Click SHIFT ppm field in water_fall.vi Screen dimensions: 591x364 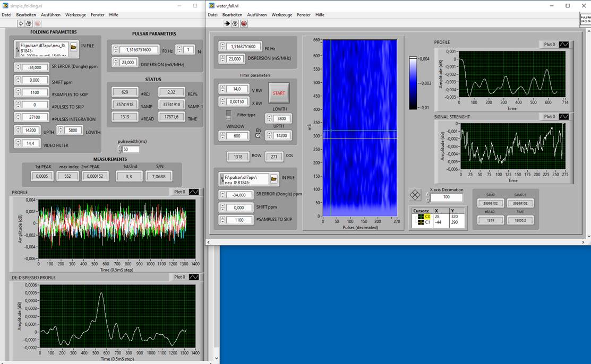(239, 207)
